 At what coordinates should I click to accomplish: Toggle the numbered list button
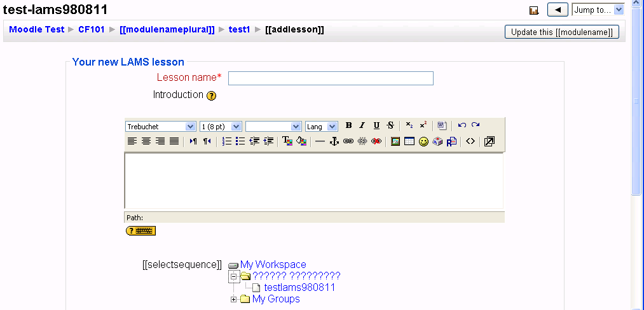[x=226, y=141]
